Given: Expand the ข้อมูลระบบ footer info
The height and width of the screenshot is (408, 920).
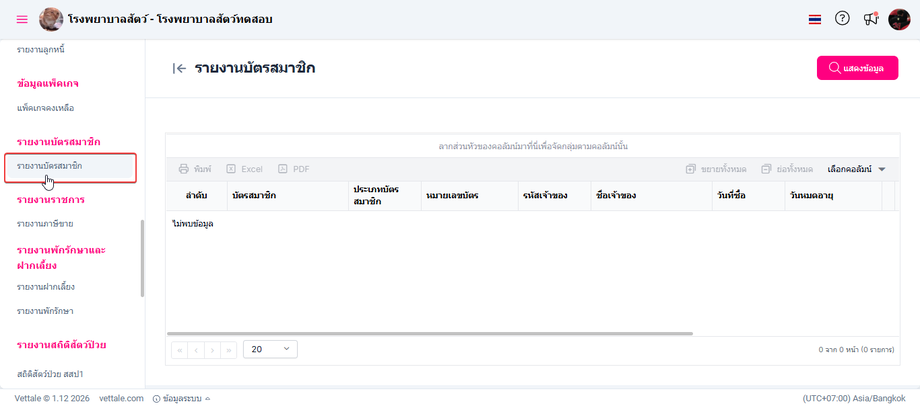Looking at the screenshot, I should tap(181, 398).
